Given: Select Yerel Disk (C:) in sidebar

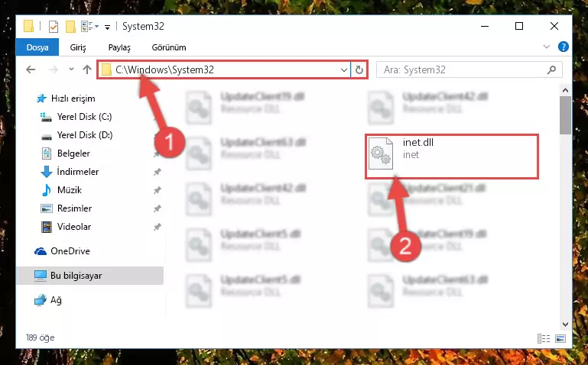Looking at the screenshot, I should coord(84,117).
